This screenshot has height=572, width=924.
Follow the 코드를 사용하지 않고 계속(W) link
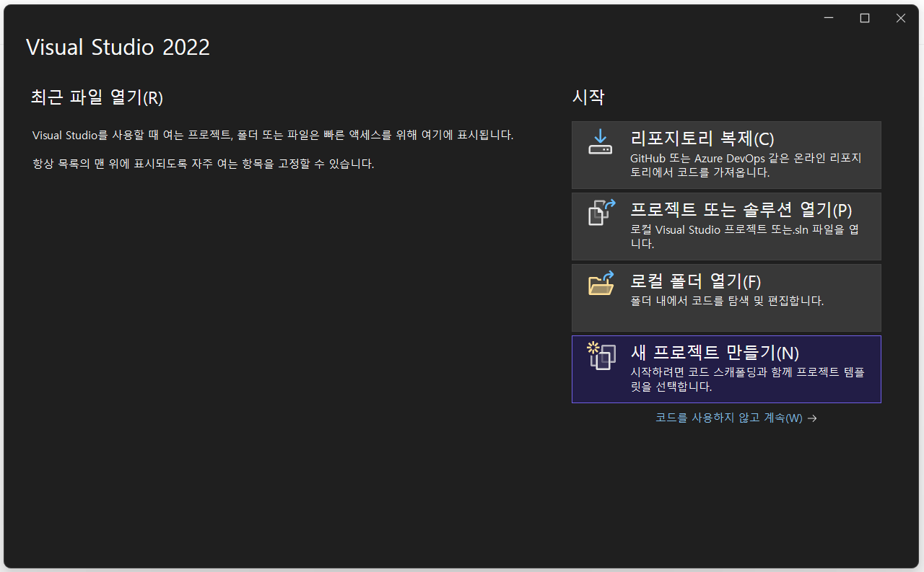736,418
